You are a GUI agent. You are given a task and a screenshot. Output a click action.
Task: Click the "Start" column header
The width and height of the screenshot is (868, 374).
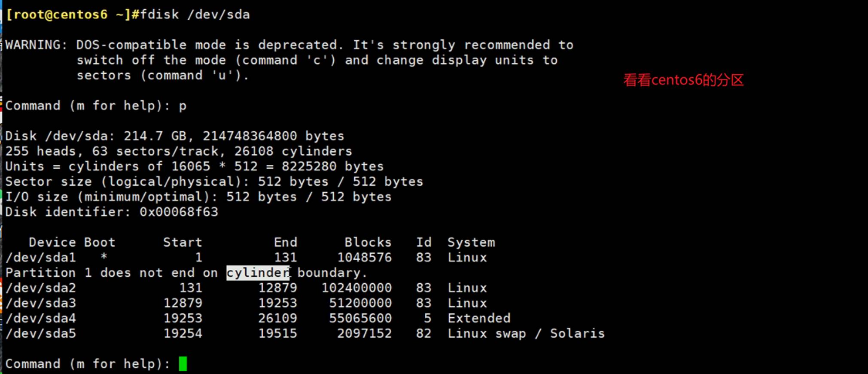coord(183,242)
